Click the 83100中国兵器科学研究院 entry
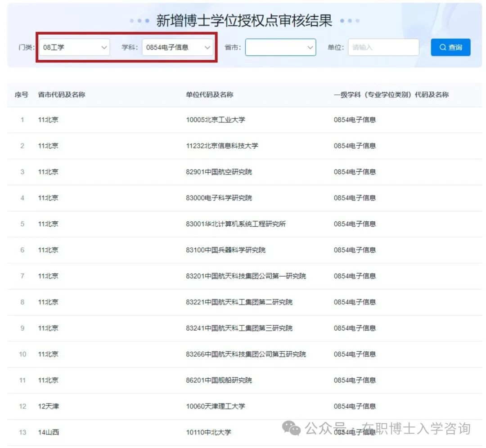486x448 pixels. [225, 250]
